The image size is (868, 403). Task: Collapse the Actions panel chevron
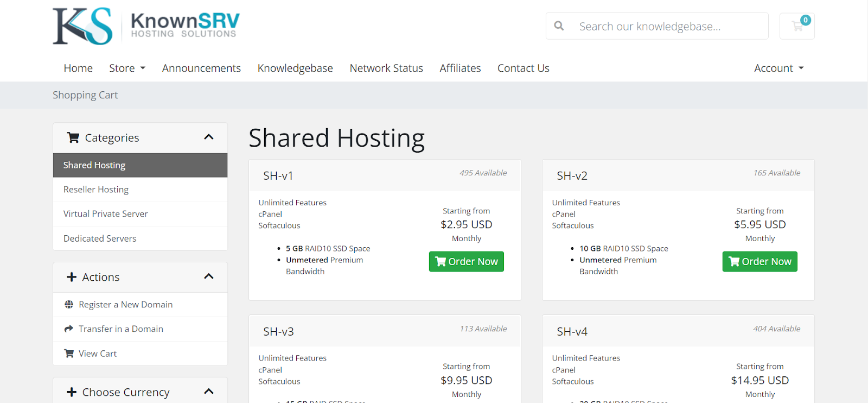(209, 276)
